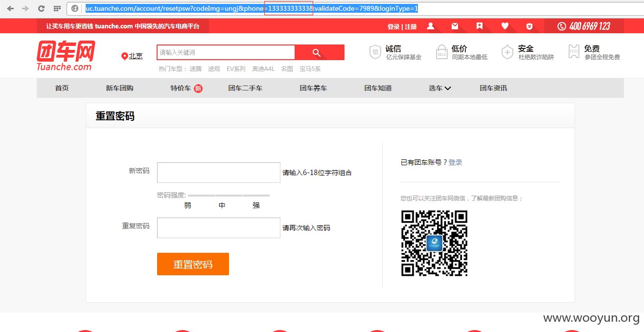The height and width of the screenshot is (332, 644).
Task: Click the 注册 link in top red bar
Action: tap(411, 26)
